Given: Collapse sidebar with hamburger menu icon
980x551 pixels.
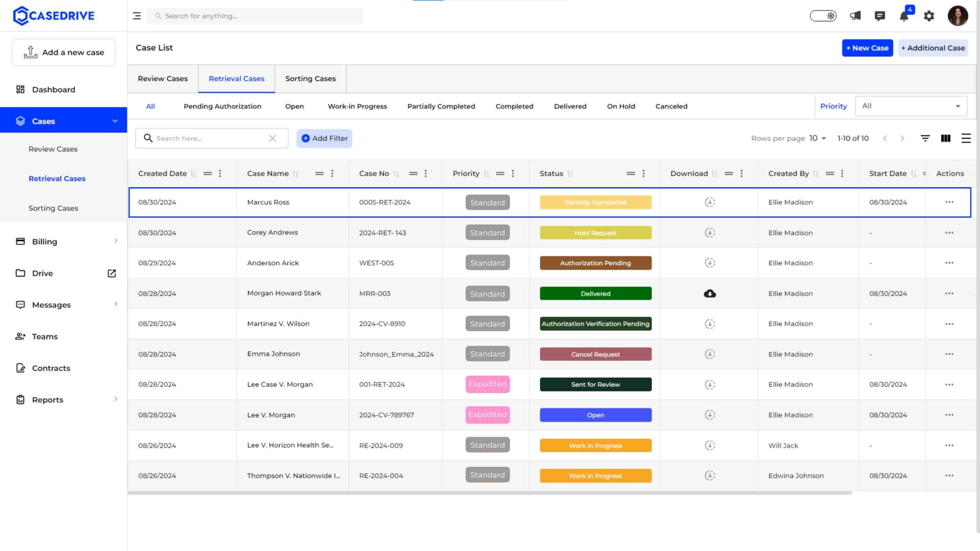Looking at the screenshot, I should click(137, 16).
